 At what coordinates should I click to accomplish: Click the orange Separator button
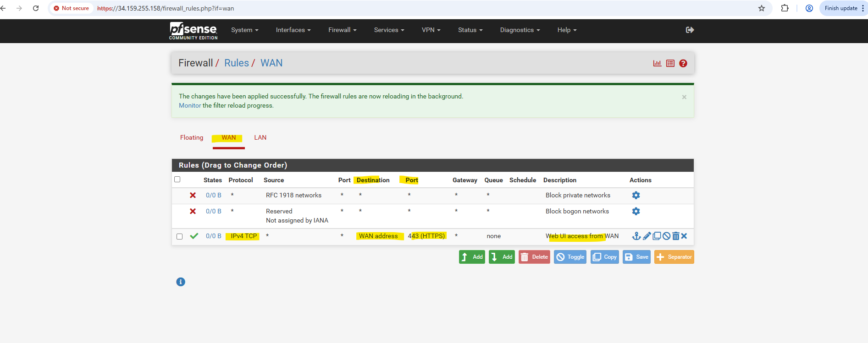674,257
